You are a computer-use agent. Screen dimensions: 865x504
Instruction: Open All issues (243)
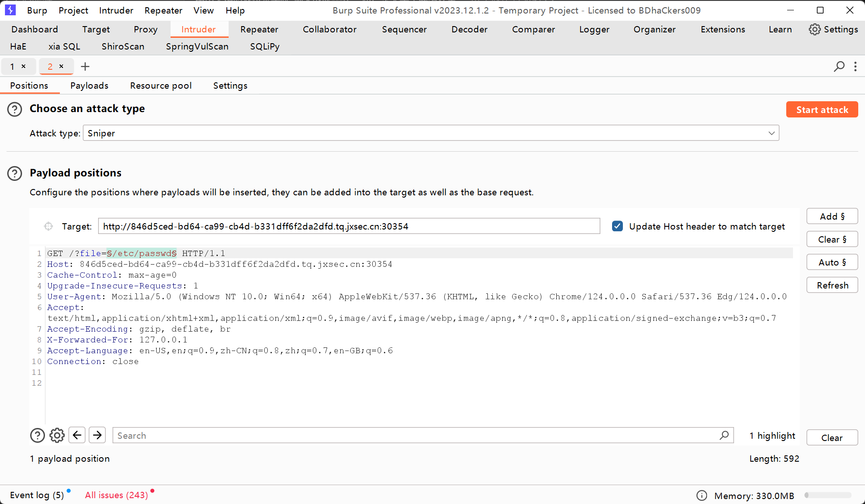pyautogui.click(x=117, y=495)
